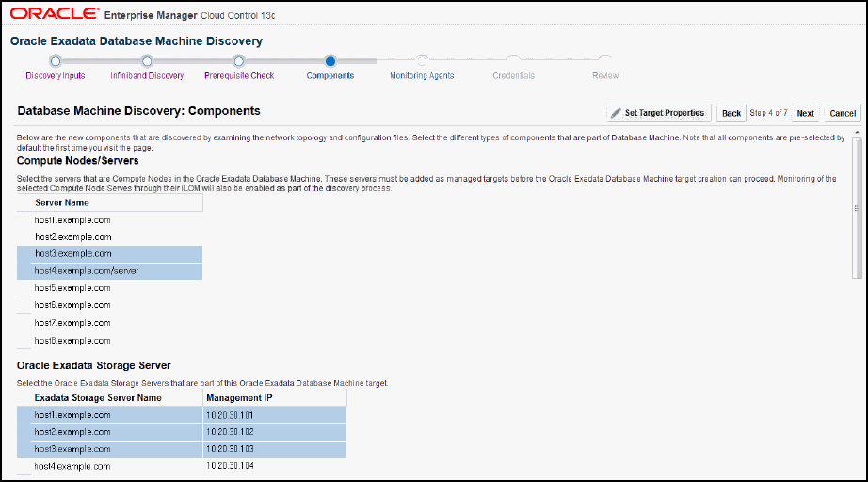Select storage server host2.example.com row
This screenshot has width=868, height=482.
click(x=182, y=432)
